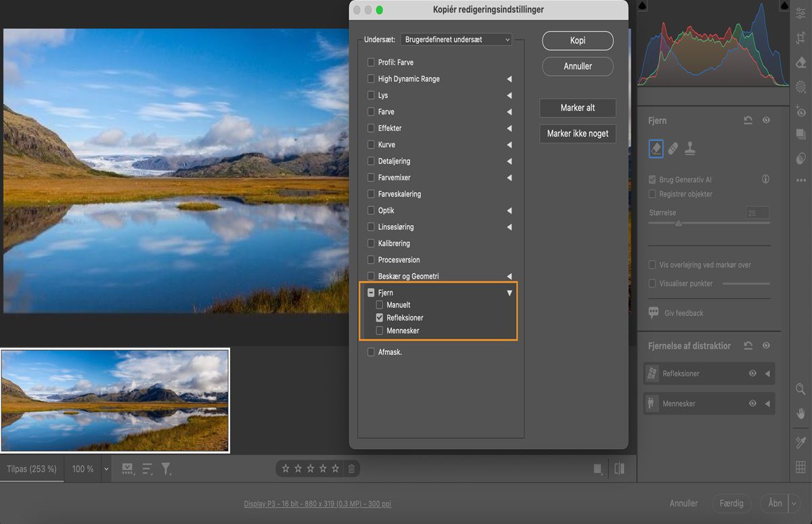Check the Mennesker checkbox under Fjern
812x524 pixels.
coord(380,331)
